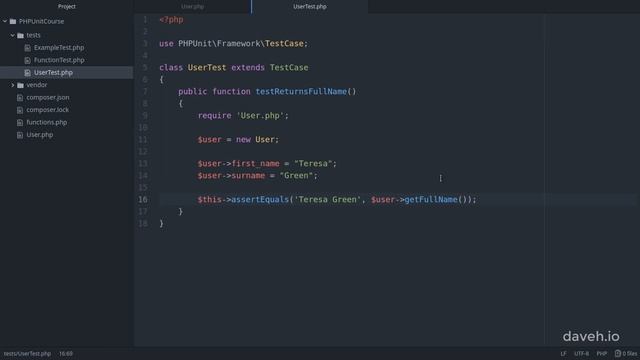
Task: Click the surname property on line 14
Action: click(248, 176)
